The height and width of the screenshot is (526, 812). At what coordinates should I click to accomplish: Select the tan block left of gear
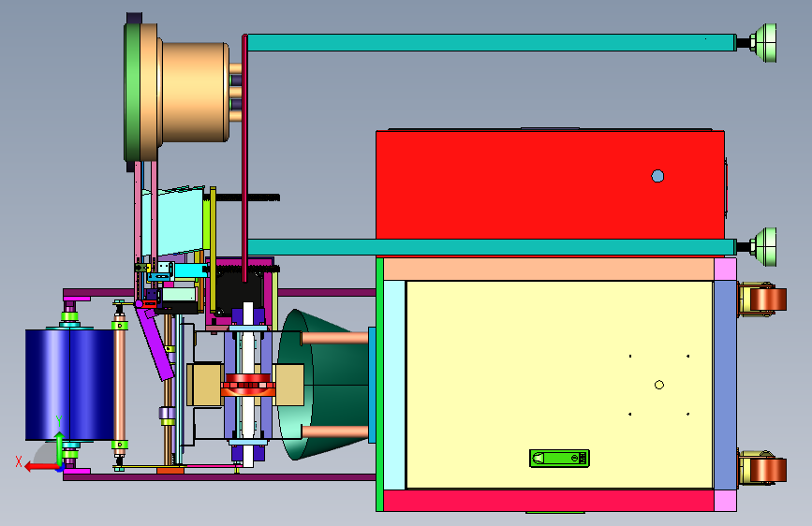point(205,385)
